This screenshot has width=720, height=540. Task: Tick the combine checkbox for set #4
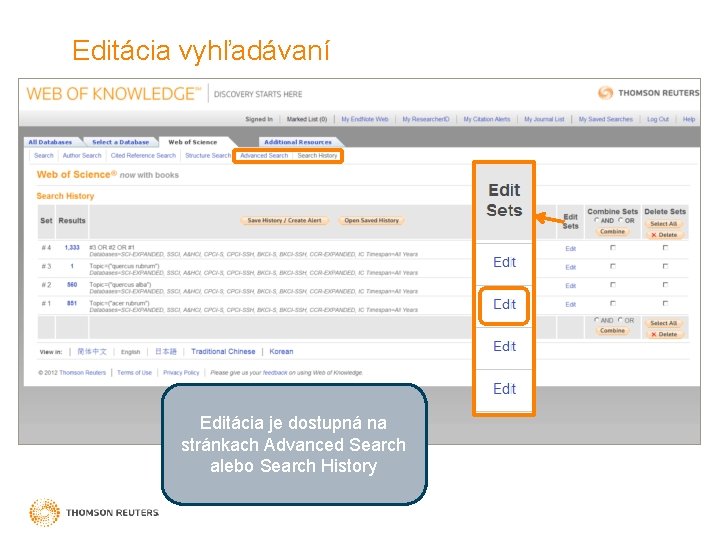pyautogui.click(x=613, y=248)
